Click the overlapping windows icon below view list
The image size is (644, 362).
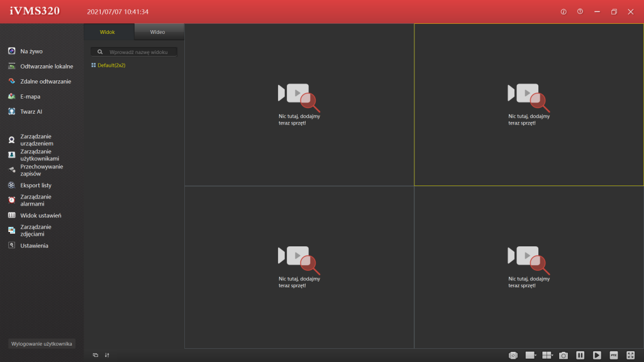(x=96, y=355)
